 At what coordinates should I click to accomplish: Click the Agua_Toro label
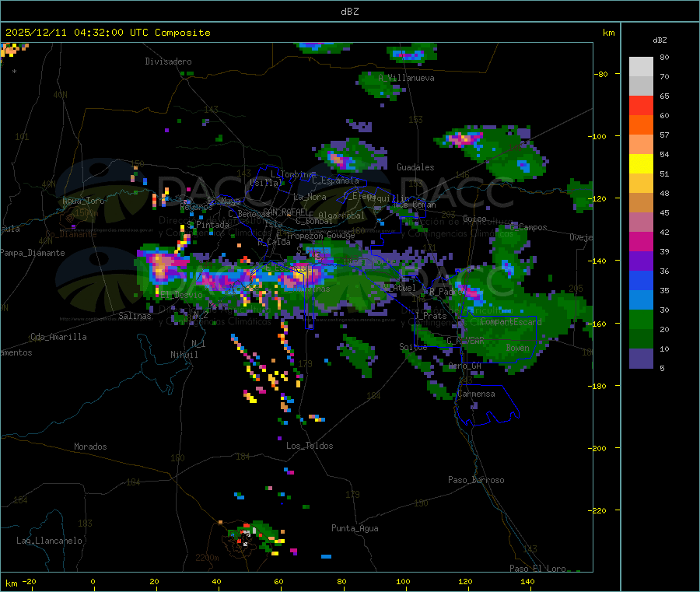pyautogui.click(x=83, y=201)
